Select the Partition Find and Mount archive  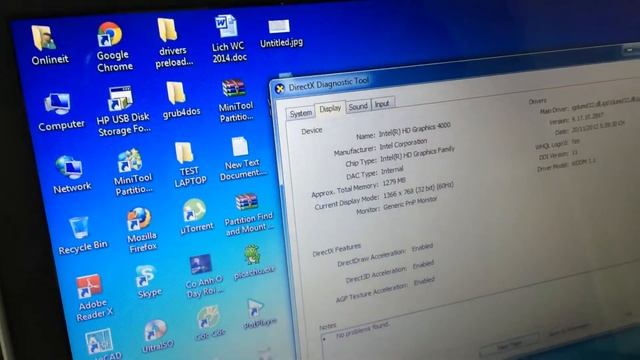click(x=246, y=202)
